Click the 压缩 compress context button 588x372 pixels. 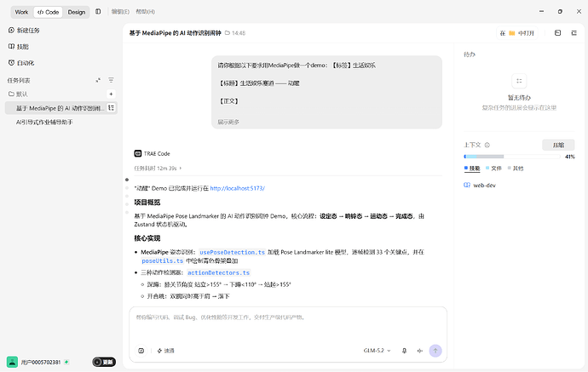click(558, 145)
